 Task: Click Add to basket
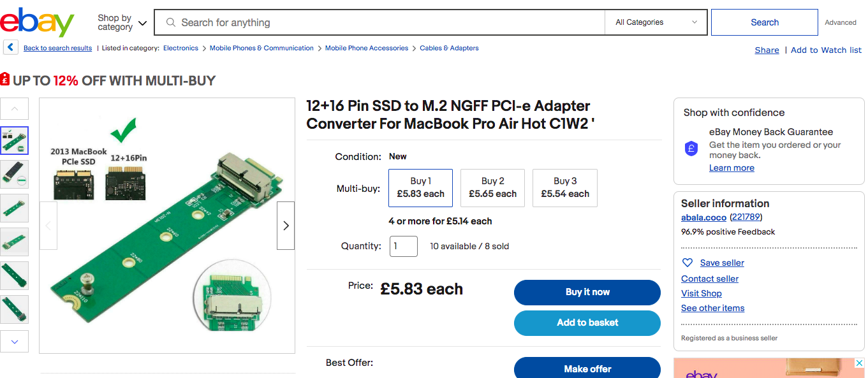coord(587,323)
